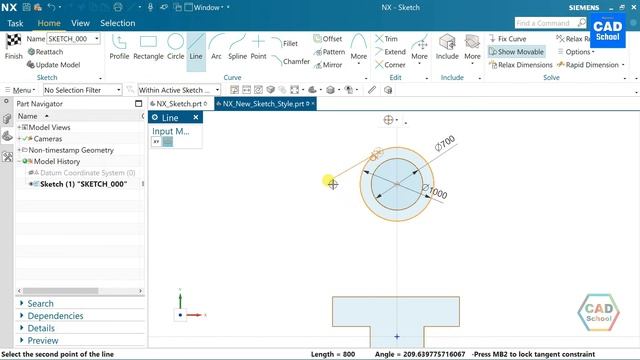640x360 pixels.
Task: Click the Undo arrow in title bar
Action: (x=51, y=7)
